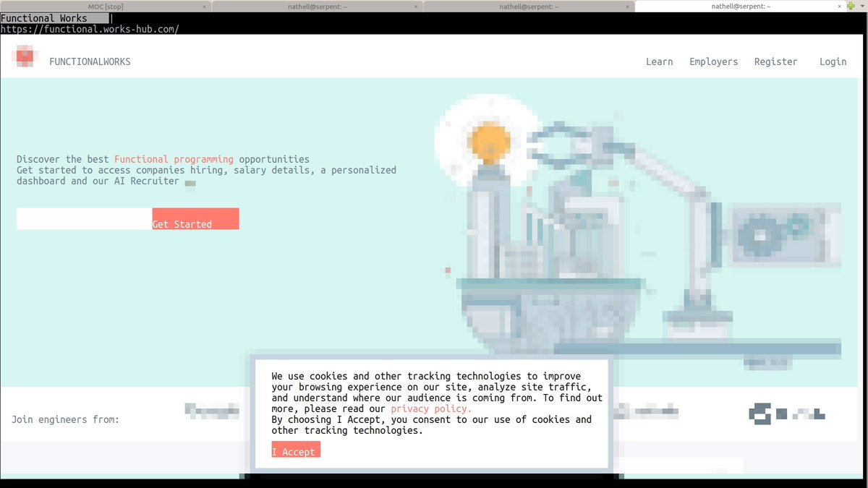
Task: Click the FUNCTIONALWORKS brand name
Action: (x=90, y=61)
